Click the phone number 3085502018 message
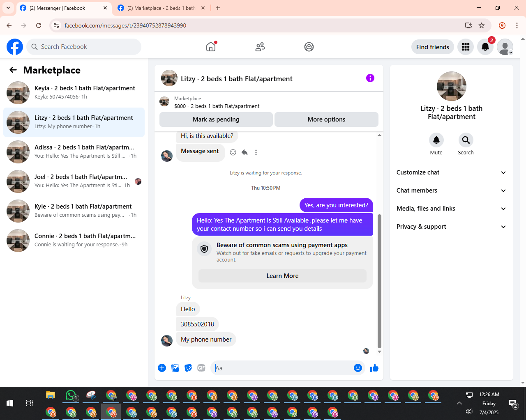526x420 pixels. 197,324
